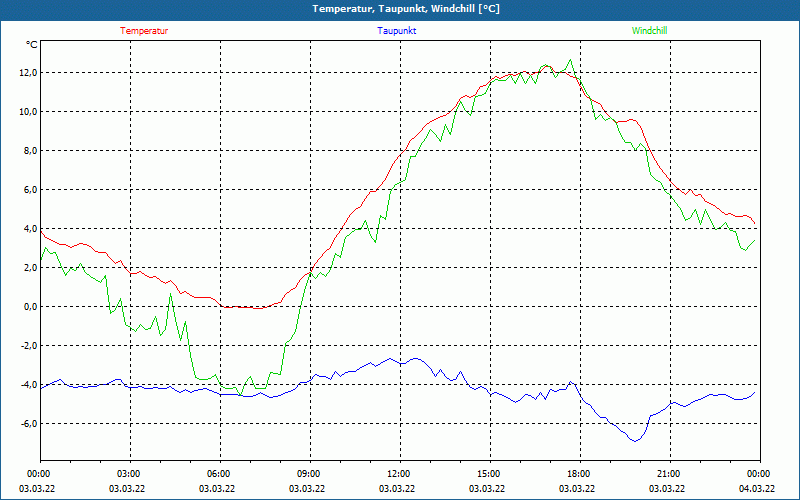The height and width of the screenshot is (500, 800).
Task: Click the 0,0 y-axis value
Action: (30, 307)
